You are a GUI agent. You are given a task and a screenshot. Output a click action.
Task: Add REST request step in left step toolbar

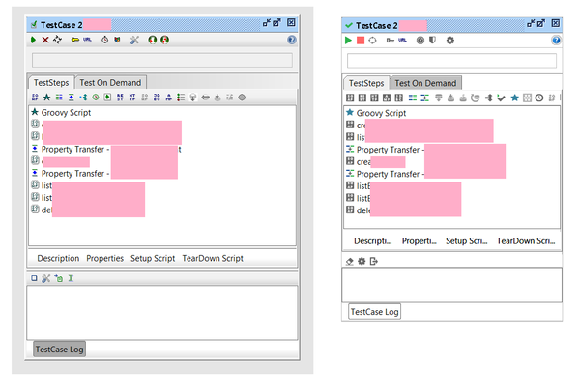120,98
